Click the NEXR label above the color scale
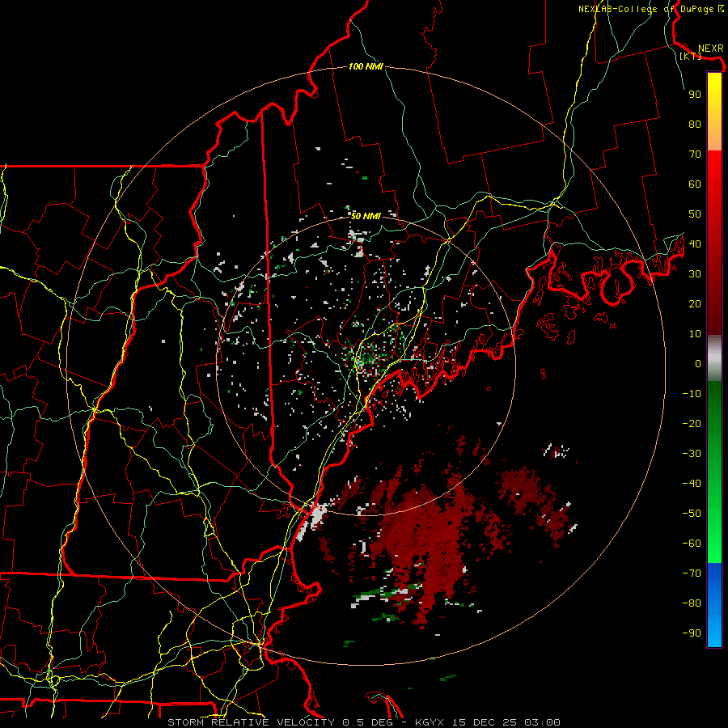 [x=710, y=49]
